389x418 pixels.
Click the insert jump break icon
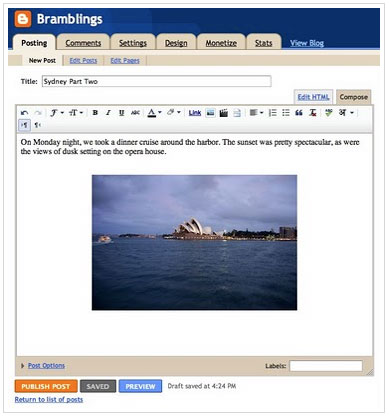coord(237,113)
